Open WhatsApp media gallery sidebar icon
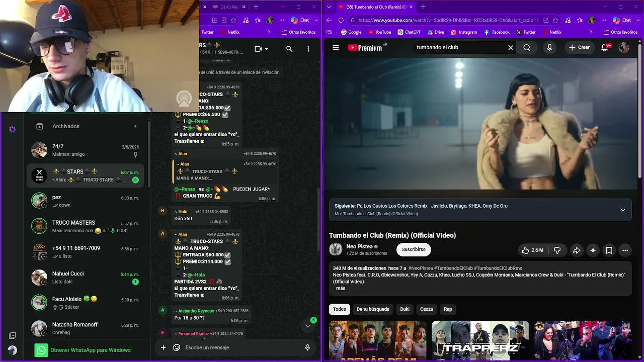The width and height of the screenshot is (644, 362). click(13, 335)
